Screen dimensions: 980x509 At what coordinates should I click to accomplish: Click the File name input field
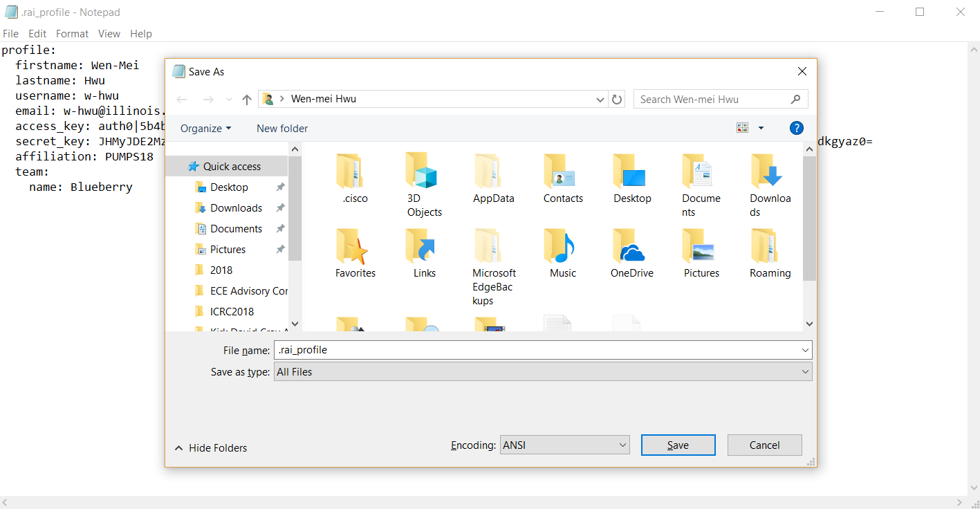(x=536, y=350)
